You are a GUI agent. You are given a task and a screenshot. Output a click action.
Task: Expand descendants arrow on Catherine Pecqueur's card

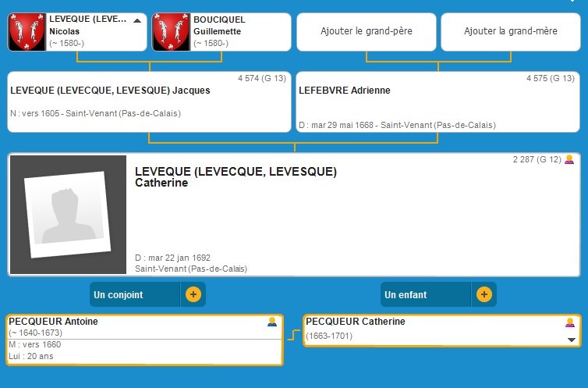(x=571, y=340)
